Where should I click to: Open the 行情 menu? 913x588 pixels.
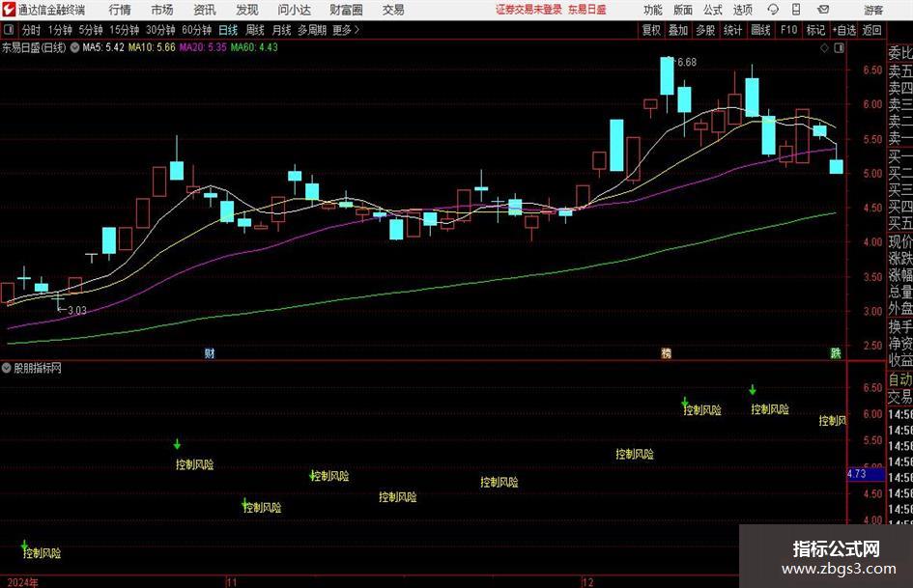[x=120, y=10]
